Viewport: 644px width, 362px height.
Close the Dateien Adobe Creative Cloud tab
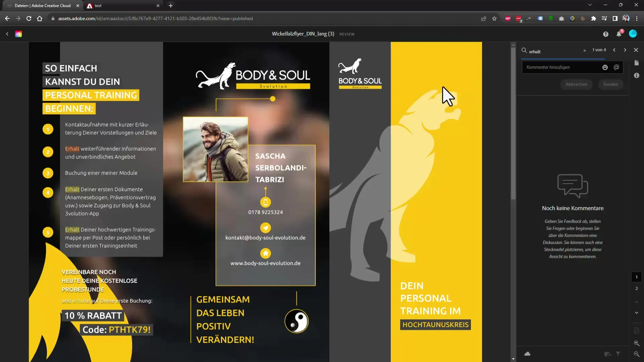(78, 6)
